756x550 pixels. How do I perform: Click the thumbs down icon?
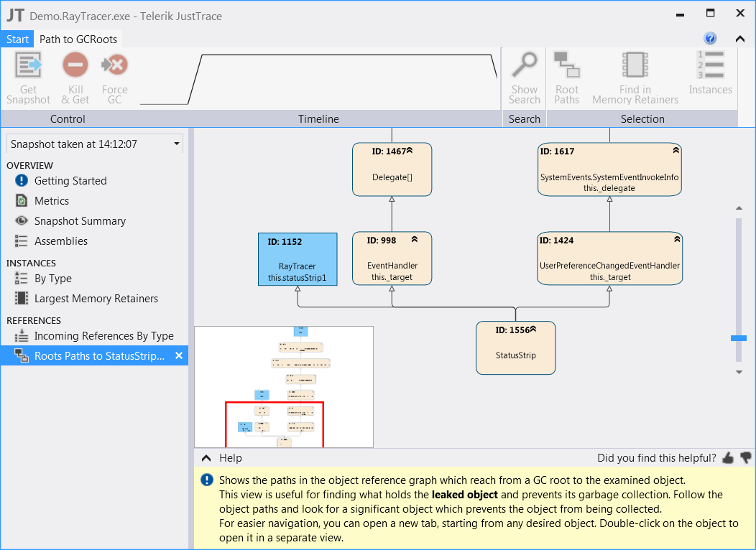[745, 457]
